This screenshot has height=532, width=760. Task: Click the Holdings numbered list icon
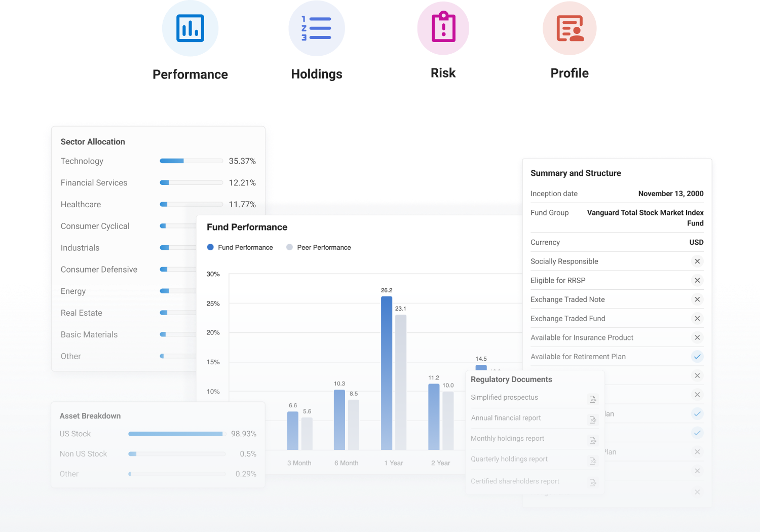(x=317, y=28)
